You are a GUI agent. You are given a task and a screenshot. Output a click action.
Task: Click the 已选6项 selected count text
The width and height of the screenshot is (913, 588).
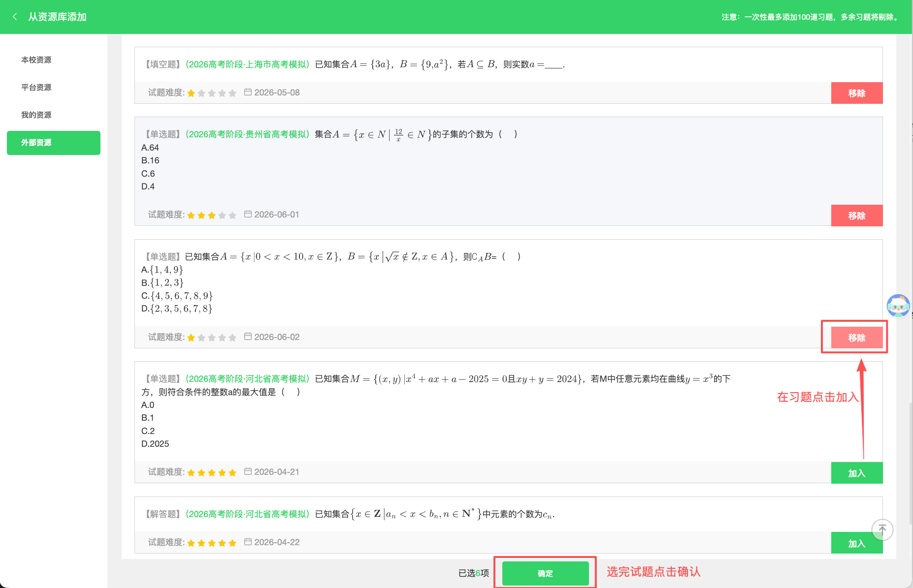tap(474, 573)
